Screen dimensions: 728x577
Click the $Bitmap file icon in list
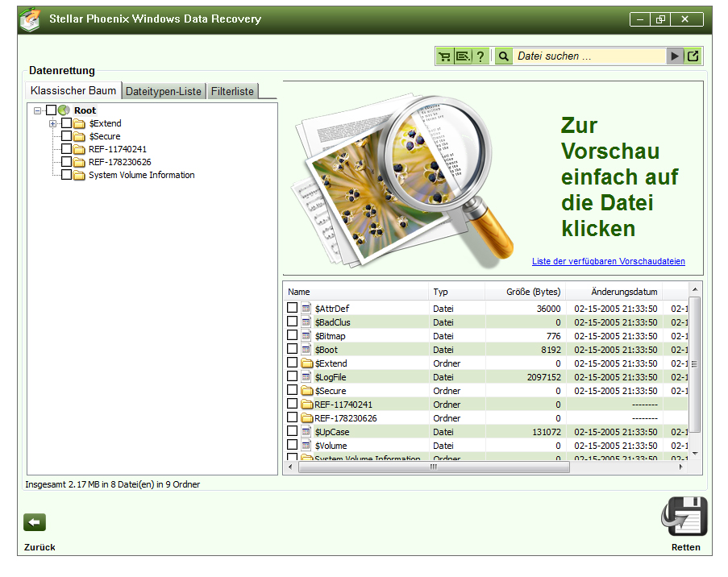tap(306, 335)
